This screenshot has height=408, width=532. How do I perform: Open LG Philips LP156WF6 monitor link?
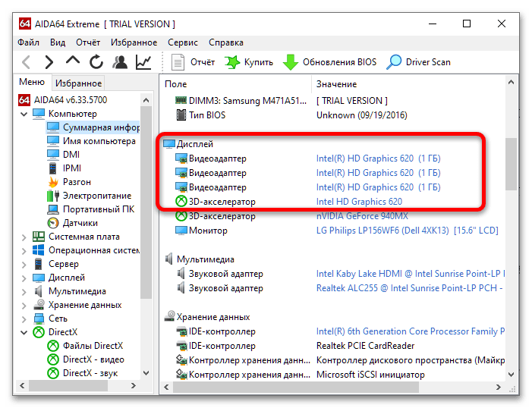tap(407, 231)
